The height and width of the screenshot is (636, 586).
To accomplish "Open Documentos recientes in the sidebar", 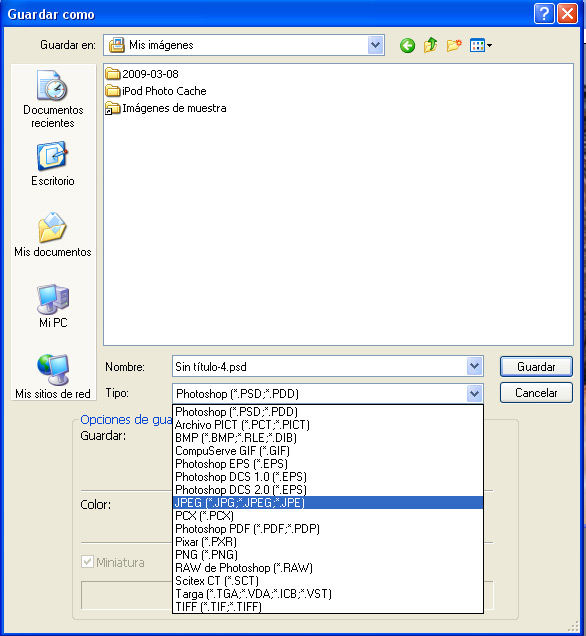I will (x=53, y=99).
